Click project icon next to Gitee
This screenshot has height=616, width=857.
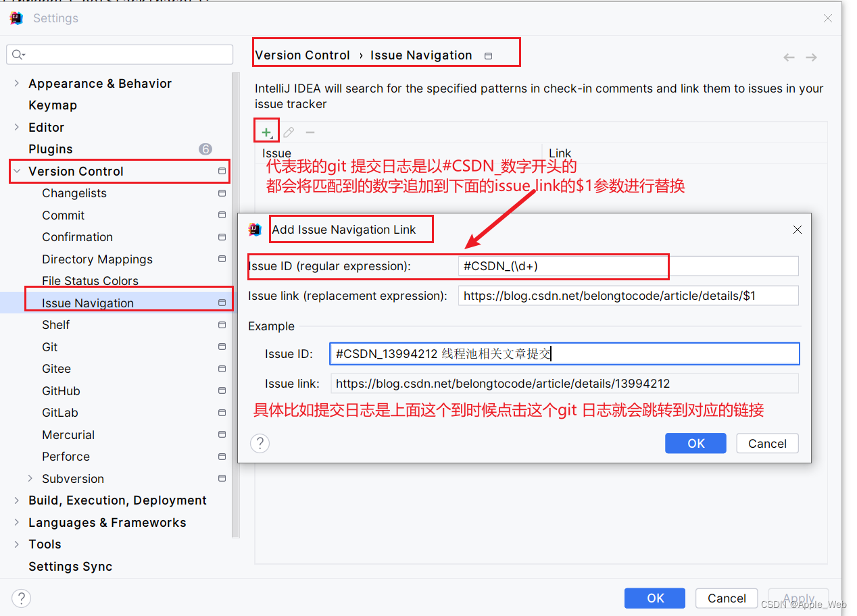[222, 369]
